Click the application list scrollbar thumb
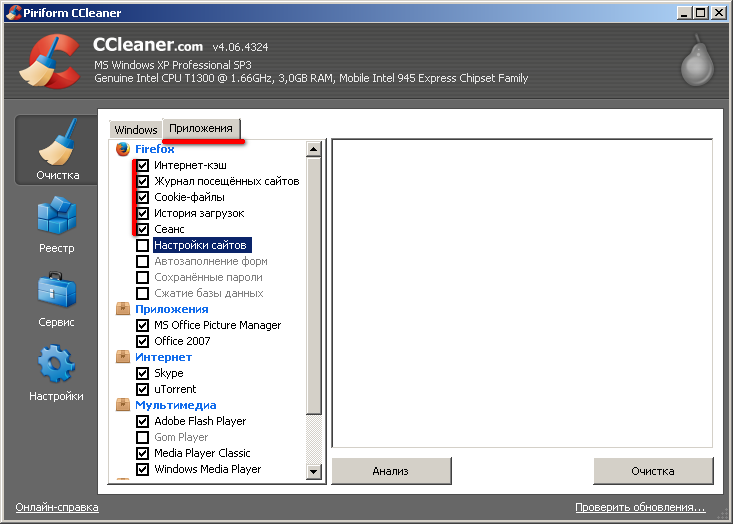Screen dimensions: 733x524 [x=313, y=286]
